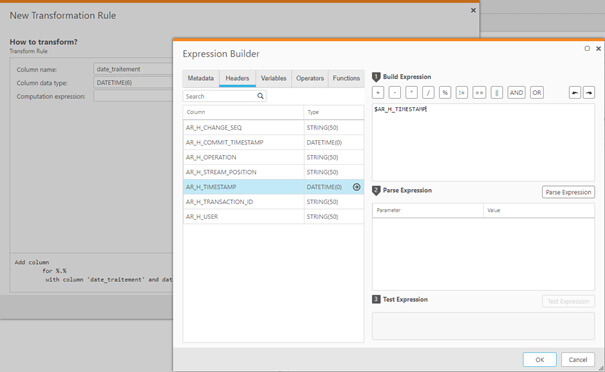Click the search magnifier icon
This screenshot has height=372, width=605.
[260, 96]
